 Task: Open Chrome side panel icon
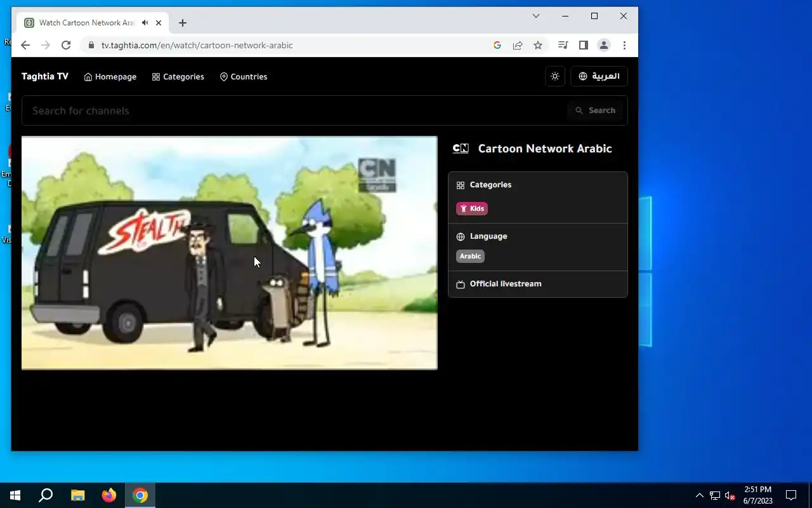point(584,45)
